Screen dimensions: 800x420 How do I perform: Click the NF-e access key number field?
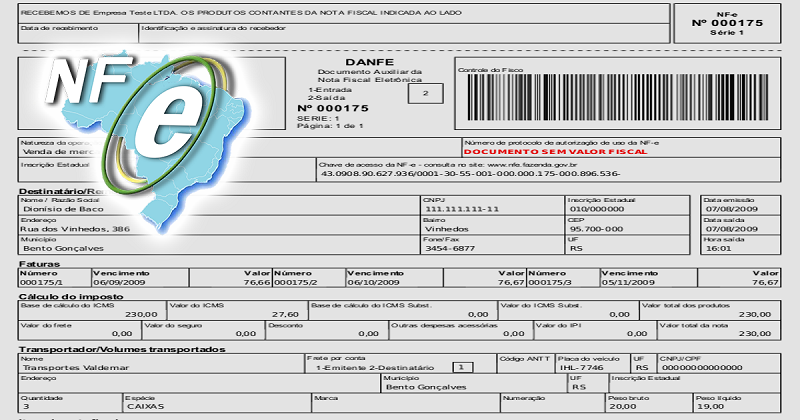tap(548, 169)
